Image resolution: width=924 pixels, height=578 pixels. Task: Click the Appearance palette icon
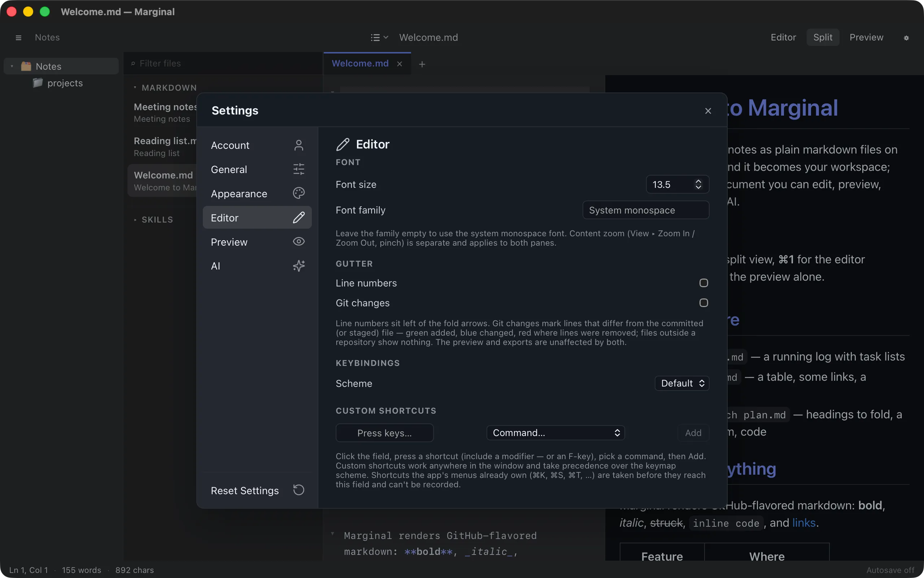pyautogui.click(x=298, y=193)
